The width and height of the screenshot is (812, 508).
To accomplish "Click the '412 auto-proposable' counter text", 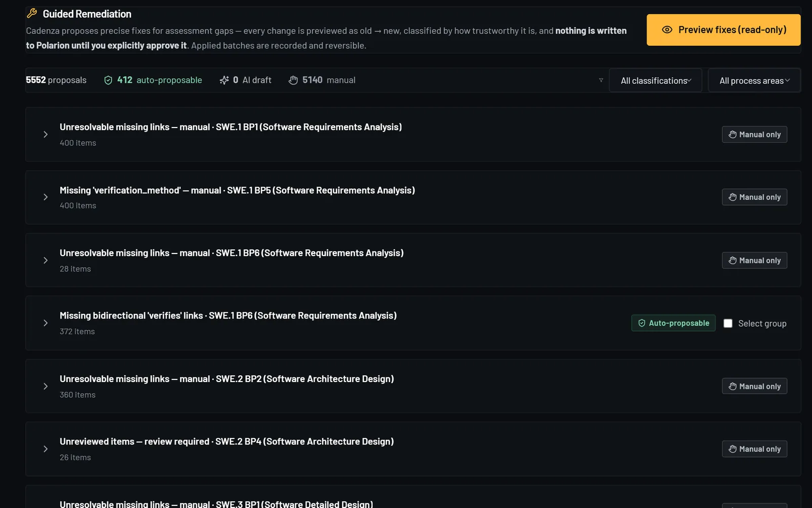I will (x=159, y=80).
